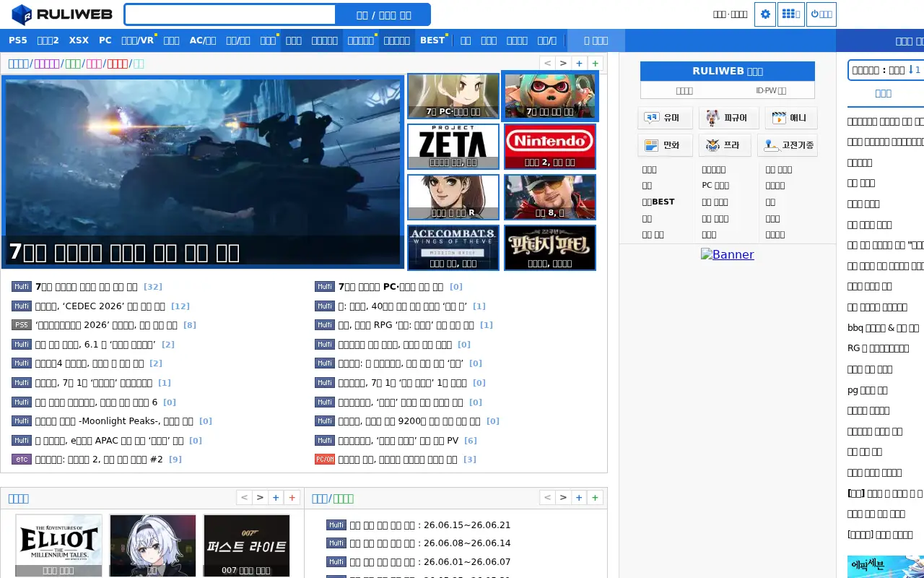
Task: Click the red plus in the Elliot thumbnail panel
Action: click(292, 498)
